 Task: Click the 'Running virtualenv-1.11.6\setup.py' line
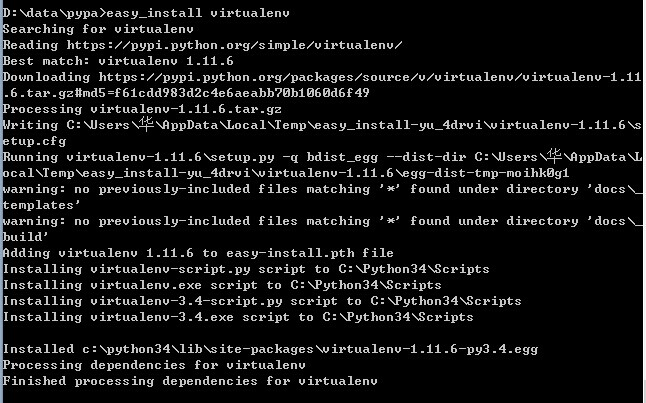[x=322, y=157]
